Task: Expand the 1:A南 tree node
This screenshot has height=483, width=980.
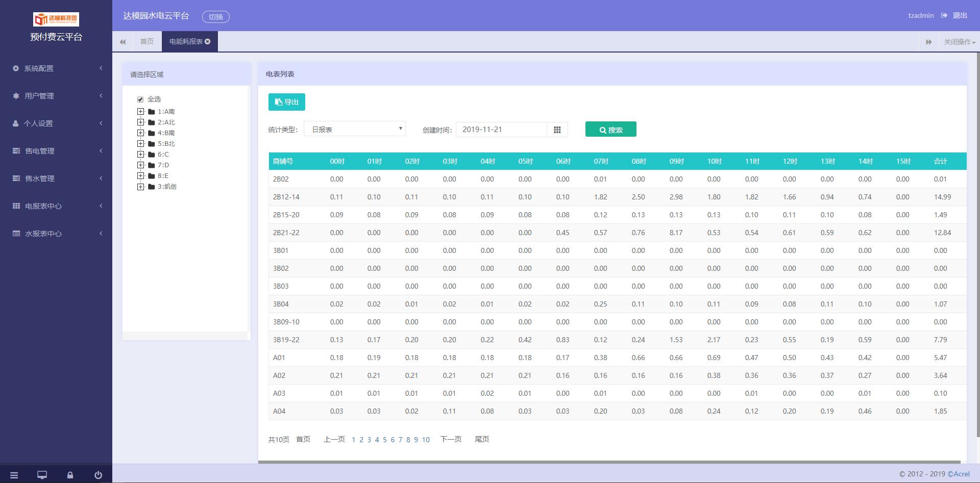Action: pos(140,111)
